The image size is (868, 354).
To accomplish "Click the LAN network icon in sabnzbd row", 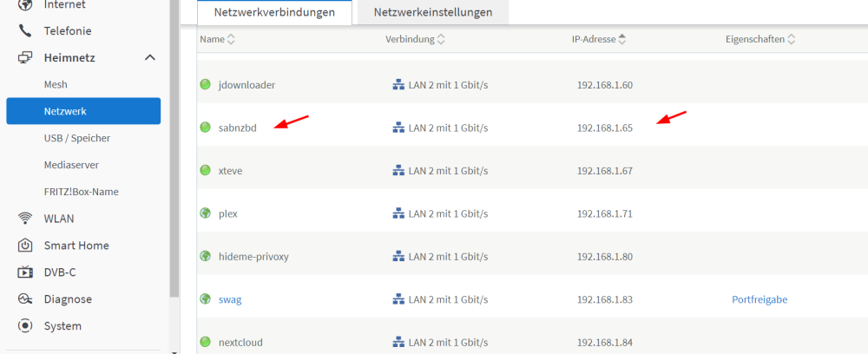I will [398, 128].
